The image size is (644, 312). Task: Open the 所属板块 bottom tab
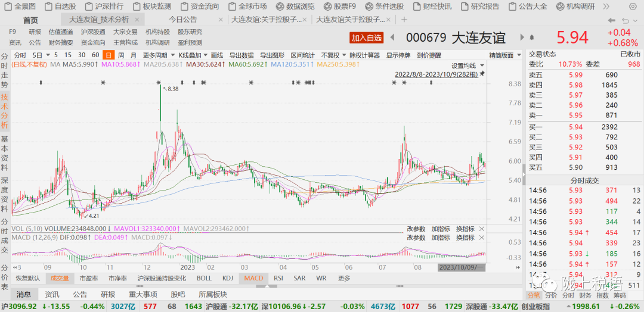213,294
